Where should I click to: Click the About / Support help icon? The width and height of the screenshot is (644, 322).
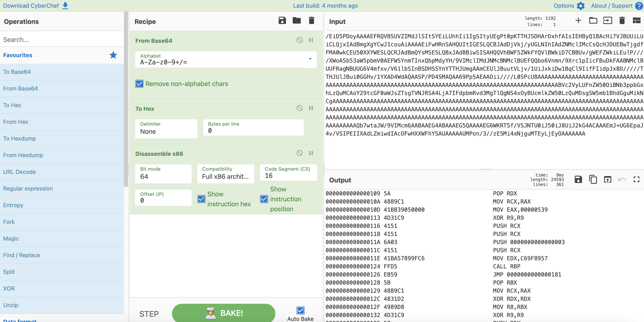tap(639, 6)
